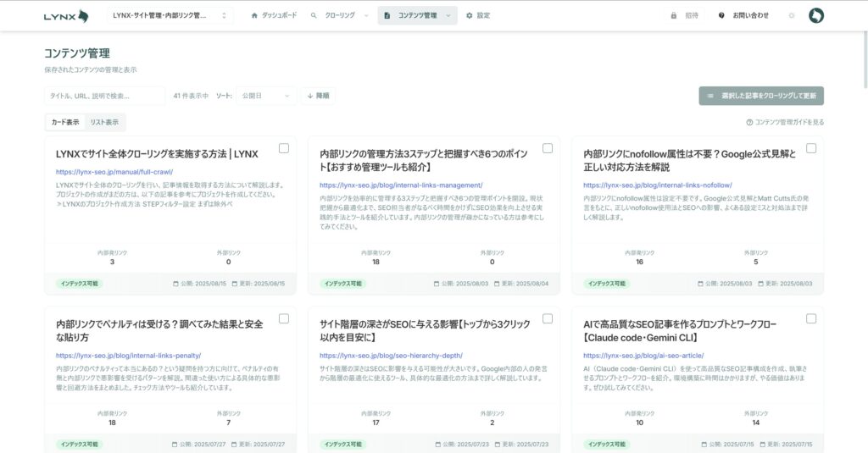Image resolution: width=868 pixels, height=453 pixels.
Task: Open the 公開日 sort dropdown
Action: click(x=265, y=96)
